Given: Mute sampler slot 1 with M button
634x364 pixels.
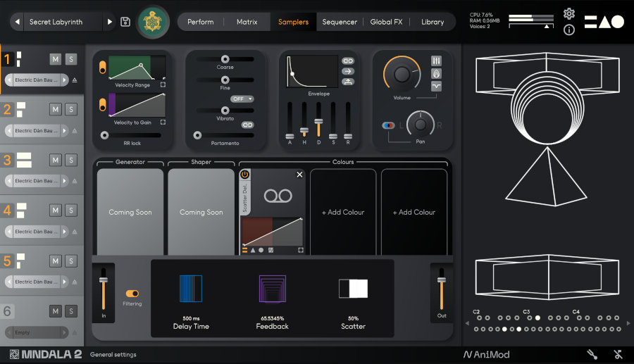Looking at the screenshot, I should 55,58.
